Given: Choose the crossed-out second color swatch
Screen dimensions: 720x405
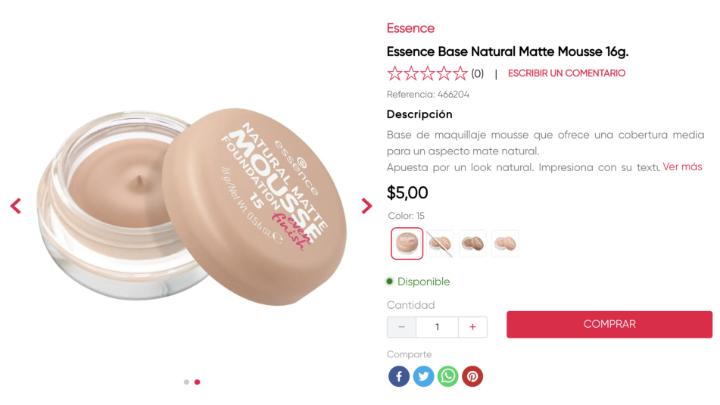Looking at the screenshot, I should tap(440, 243).
